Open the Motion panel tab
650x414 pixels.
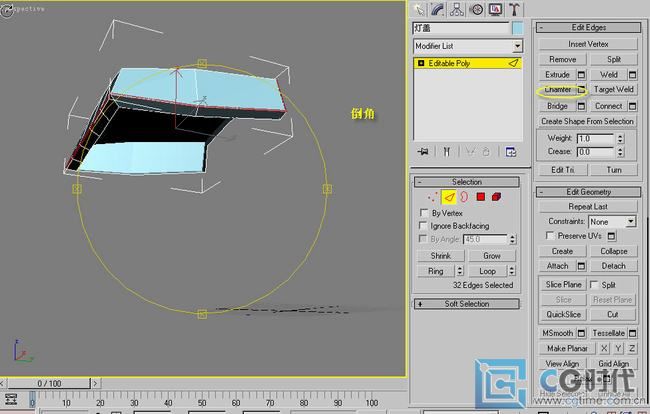click(x=477, y=9)
